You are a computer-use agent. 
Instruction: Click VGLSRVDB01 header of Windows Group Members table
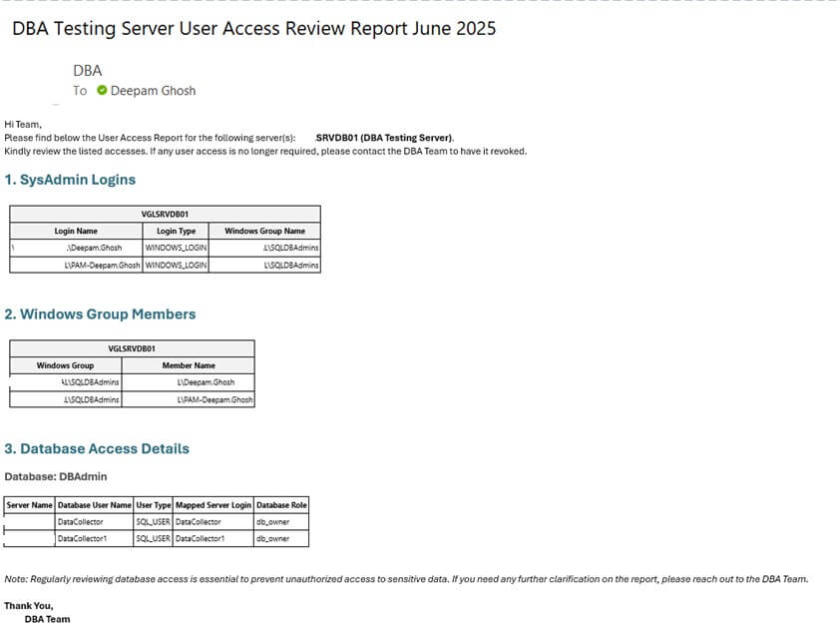[x=132, y=348]
